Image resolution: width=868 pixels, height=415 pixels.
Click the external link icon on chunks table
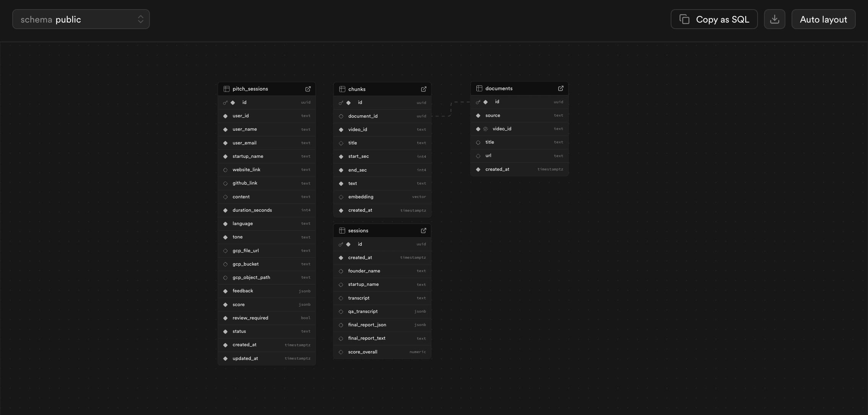[424, 89]
